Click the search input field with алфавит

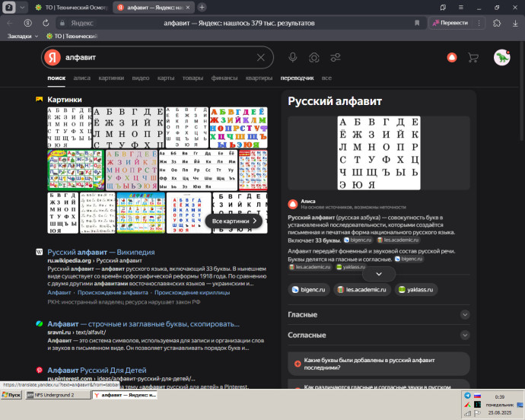157,58
